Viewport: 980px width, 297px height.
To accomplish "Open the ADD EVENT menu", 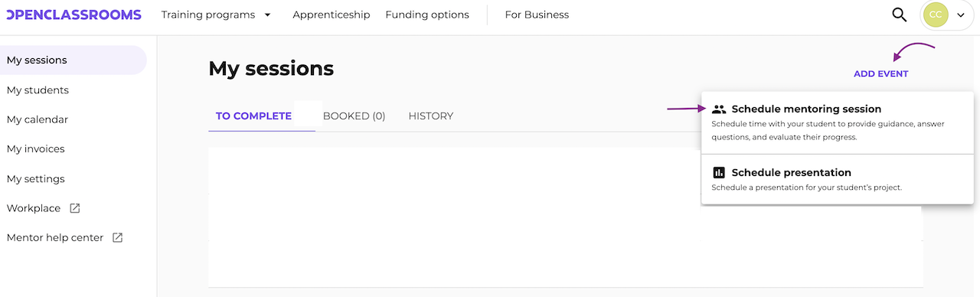I will (x=880, y=74).
